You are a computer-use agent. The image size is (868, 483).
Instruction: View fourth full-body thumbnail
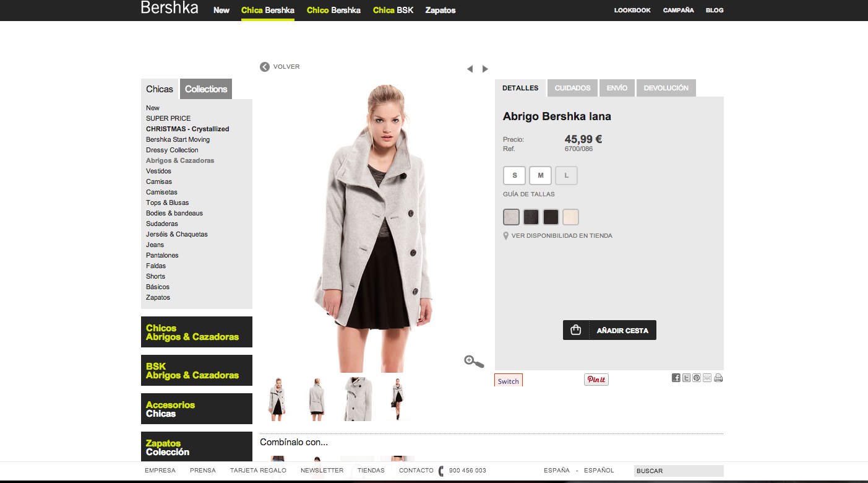click(396, 399)
